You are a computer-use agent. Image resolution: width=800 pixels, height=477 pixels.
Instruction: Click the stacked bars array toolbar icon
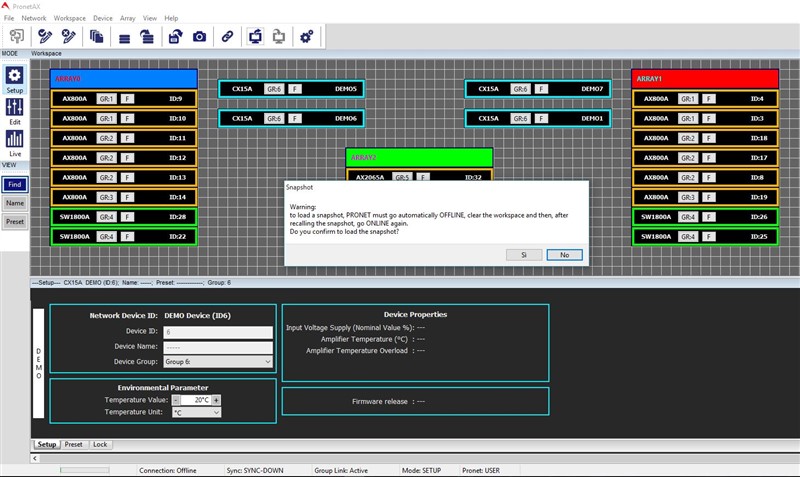pos(124,37)
